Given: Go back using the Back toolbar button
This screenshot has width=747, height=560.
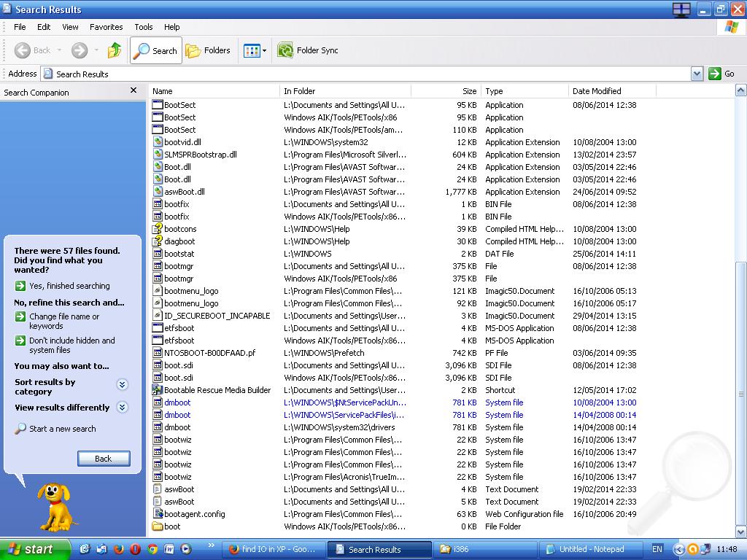Looking at the screenshot, I should (31, 50).
